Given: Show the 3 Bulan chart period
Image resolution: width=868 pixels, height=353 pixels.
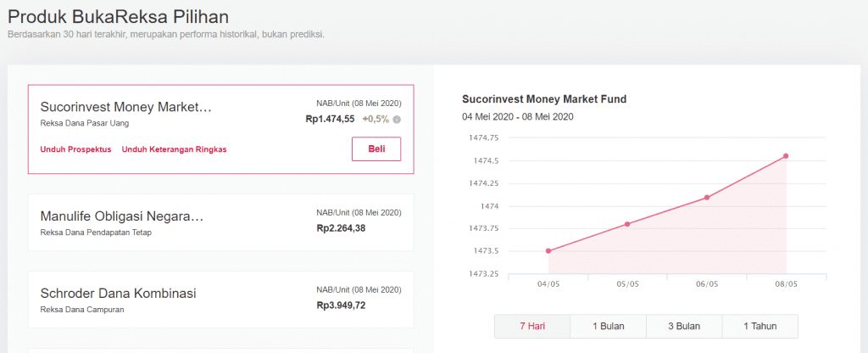Looking at the screenshot, I should tap(683, 327).
